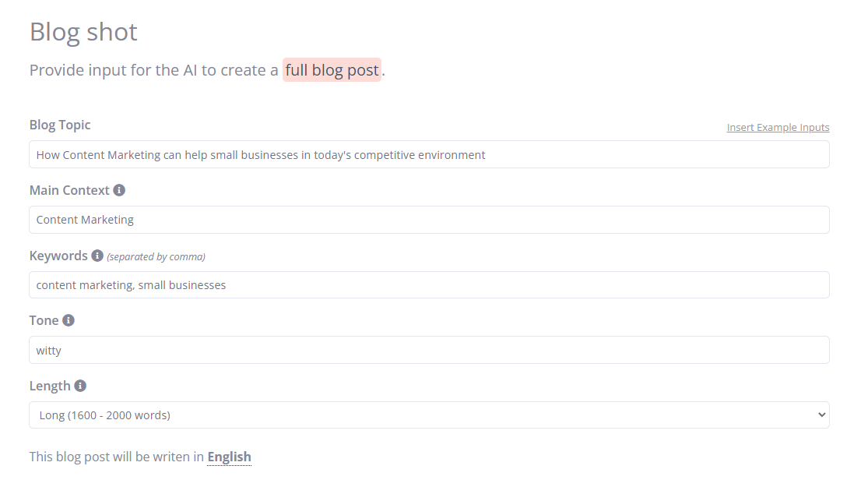Click the info icon next to Tone

69,320
